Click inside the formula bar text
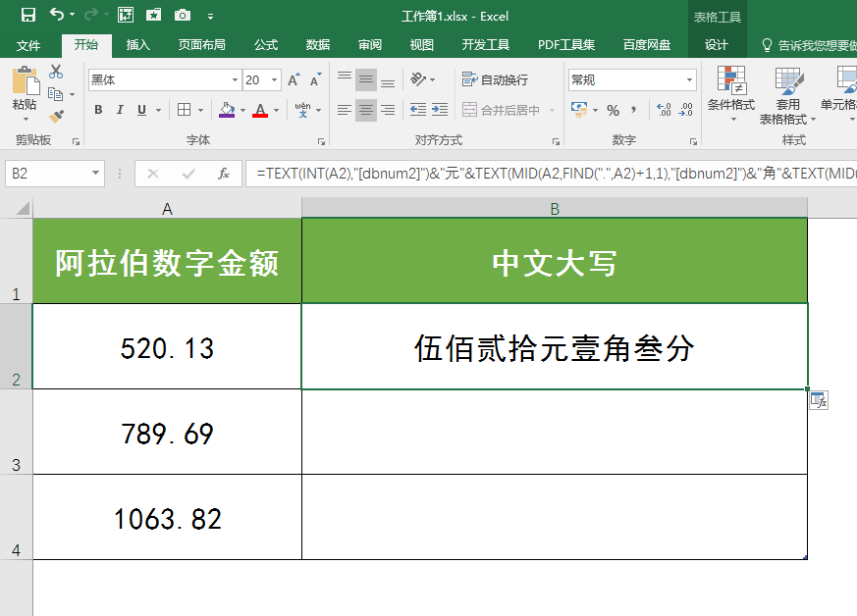857x616 pixels. pos(551,174)
